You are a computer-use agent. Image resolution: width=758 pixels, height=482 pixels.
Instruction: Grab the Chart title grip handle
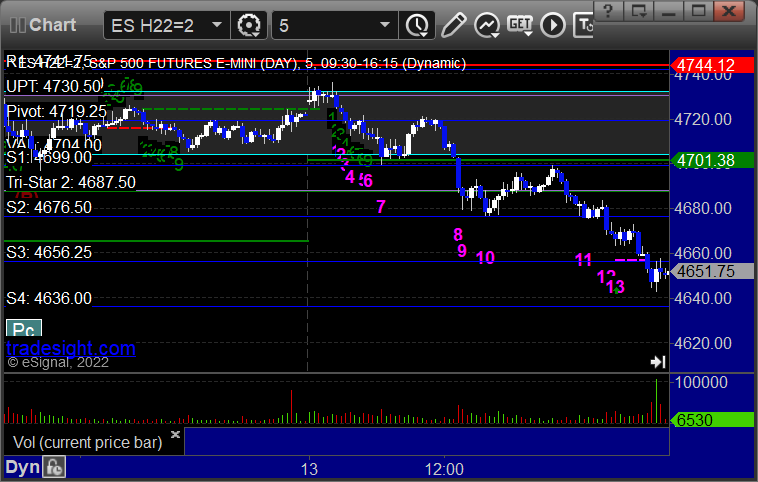pyautogui.click(x=17, y=25)
